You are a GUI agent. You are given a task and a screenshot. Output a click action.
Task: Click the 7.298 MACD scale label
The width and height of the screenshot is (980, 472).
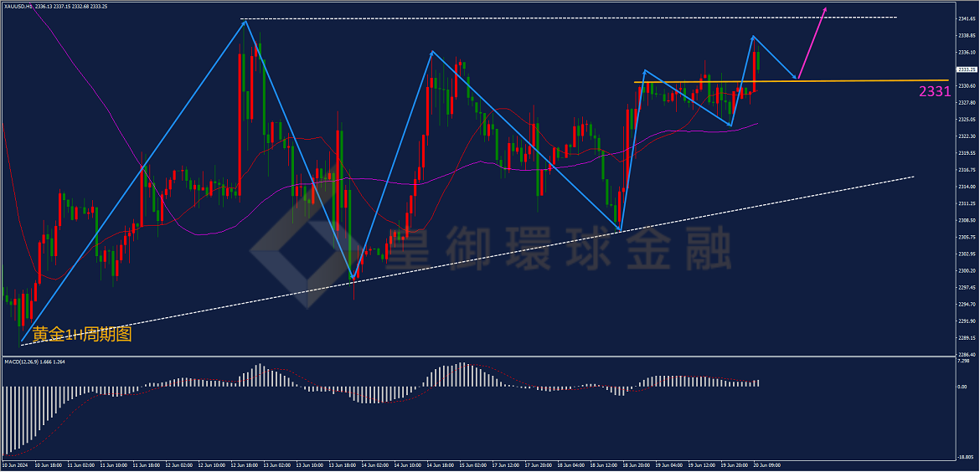[964, 362]
